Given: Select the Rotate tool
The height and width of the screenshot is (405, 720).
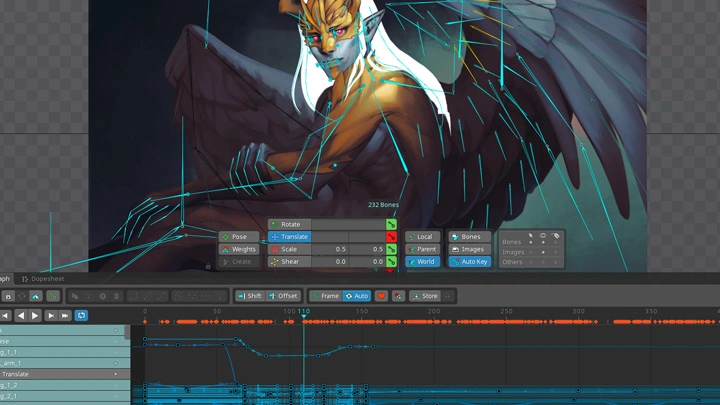Looking at the screenshot, I should 290,225.
